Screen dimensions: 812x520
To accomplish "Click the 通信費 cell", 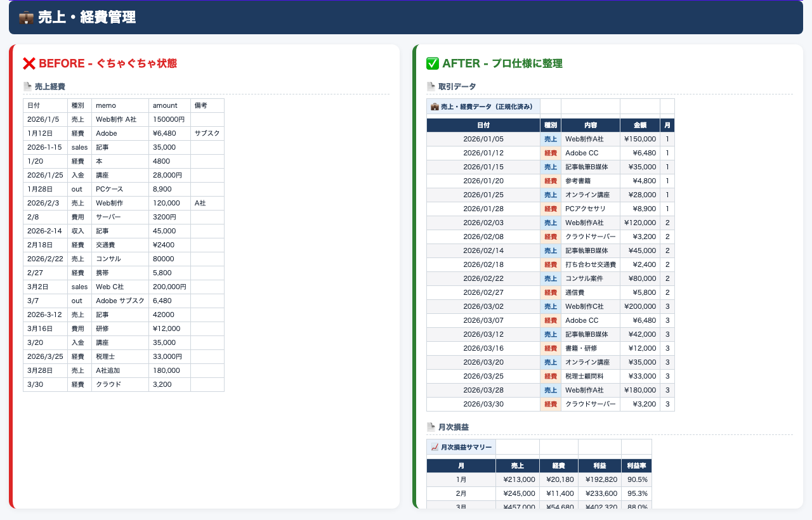I will [591, 293].
